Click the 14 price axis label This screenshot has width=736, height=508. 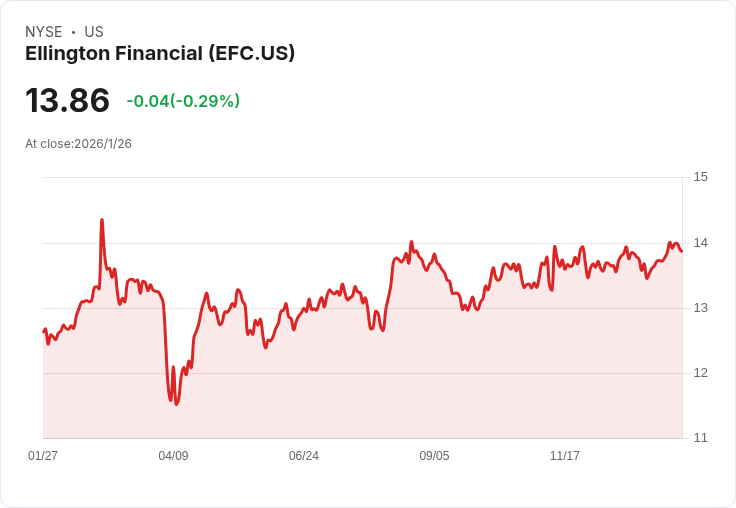click(x=700, y=243)
